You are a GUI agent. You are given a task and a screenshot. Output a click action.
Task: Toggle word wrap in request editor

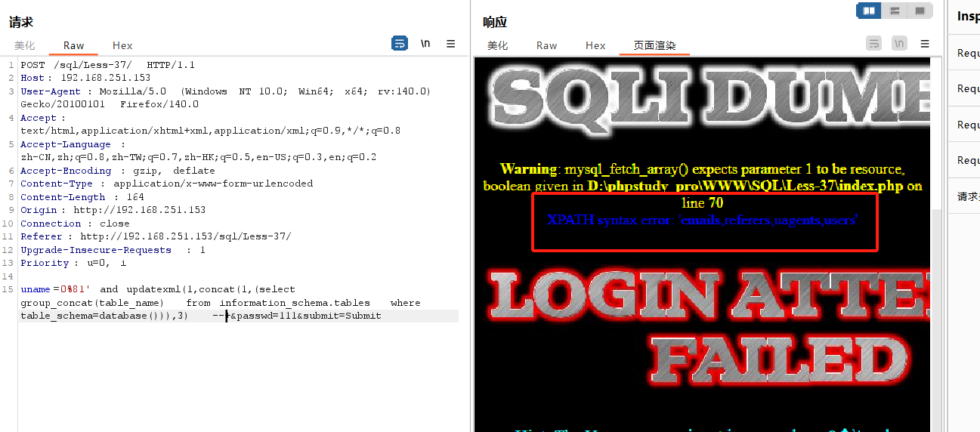[x=399, y=44]
